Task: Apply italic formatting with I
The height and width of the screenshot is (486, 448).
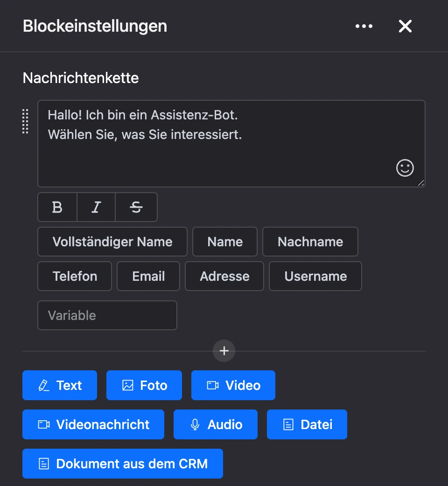Action: pyautogui.click(x=96, y=207)
